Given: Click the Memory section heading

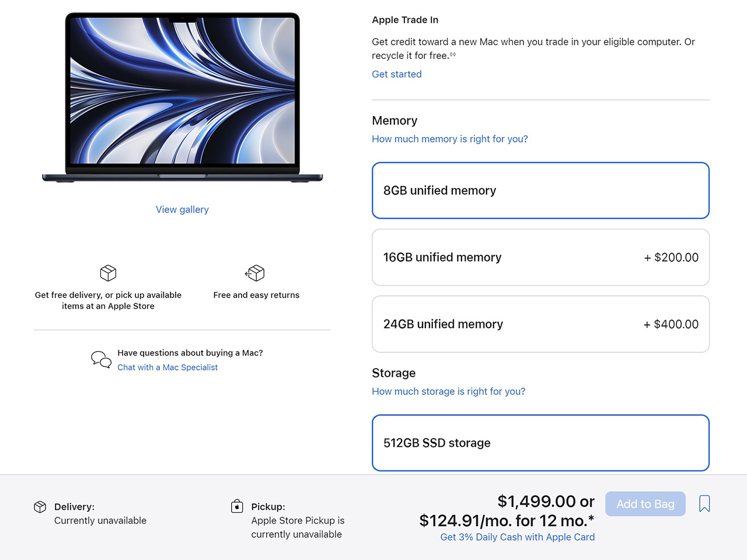Looking at the screenshot, I should tap(395, 121).
